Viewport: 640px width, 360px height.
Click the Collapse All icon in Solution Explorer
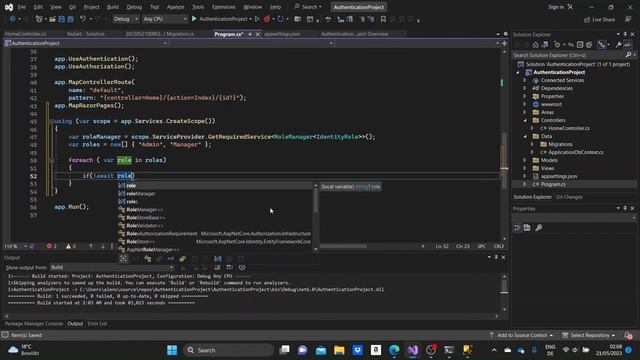(x=580, y=45)
